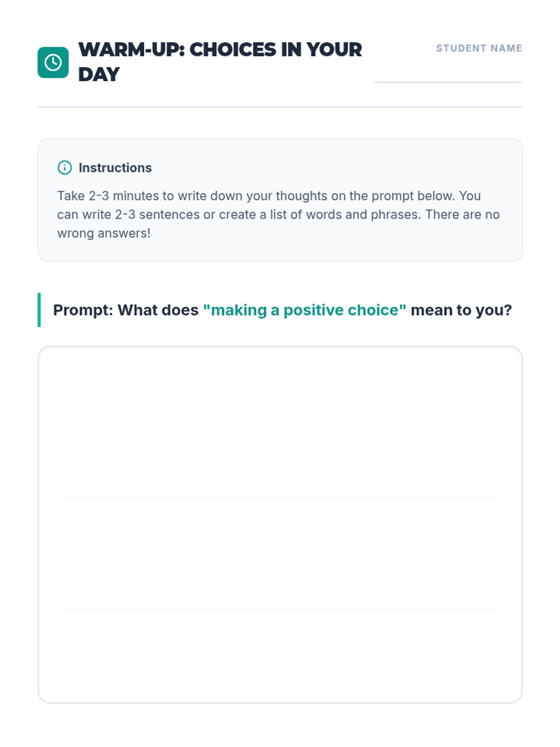This screenshot has width=560, height=747.
Task: Click the word 'DAY' in the title
Action: coord(99,75)
